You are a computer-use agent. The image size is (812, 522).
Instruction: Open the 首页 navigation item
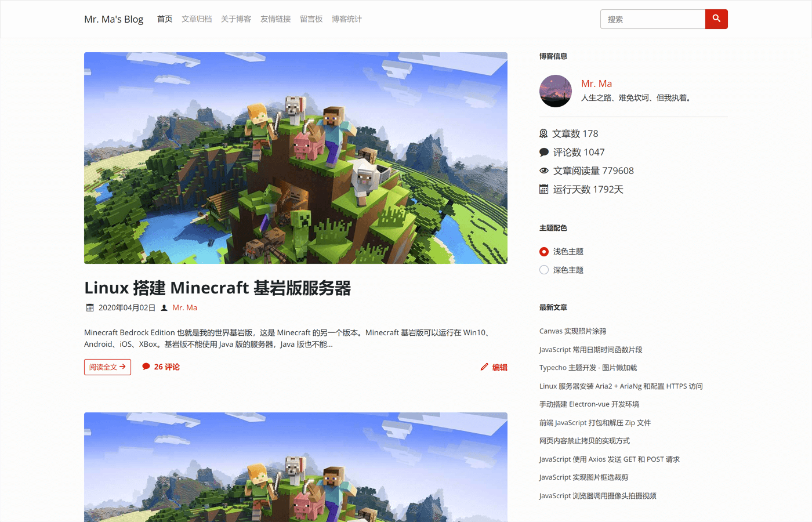(165, 19)
